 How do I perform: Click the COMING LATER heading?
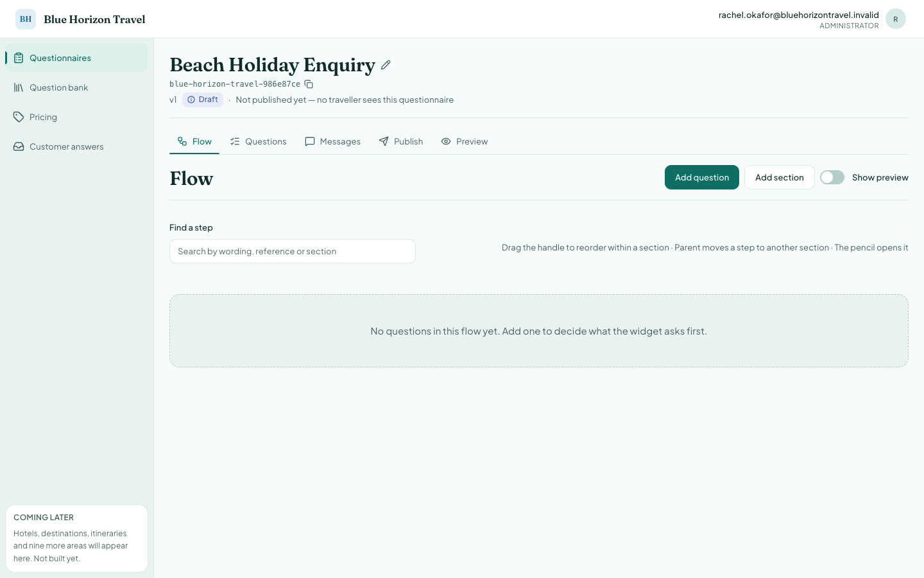point(44,518)
